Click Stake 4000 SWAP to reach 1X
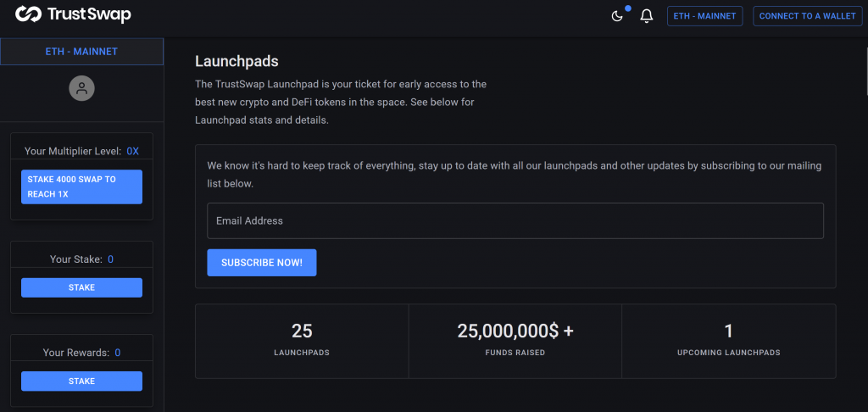 82,187
